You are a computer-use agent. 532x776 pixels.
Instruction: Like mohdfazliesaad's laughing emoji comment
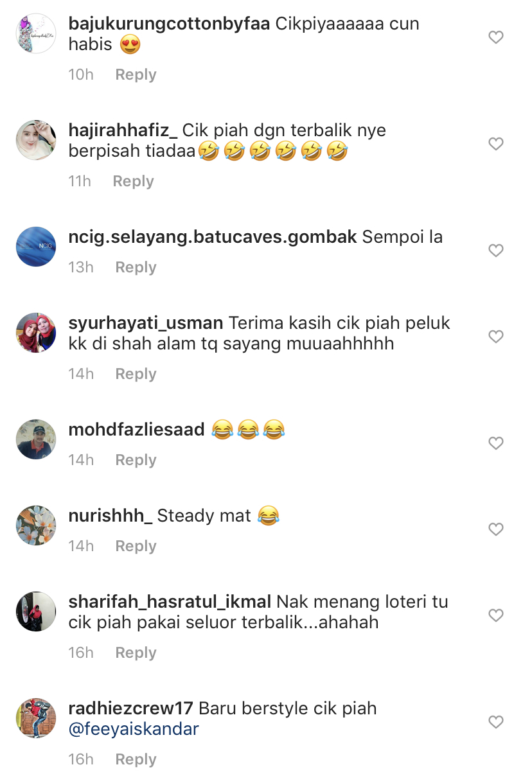(x=495, y=443)
